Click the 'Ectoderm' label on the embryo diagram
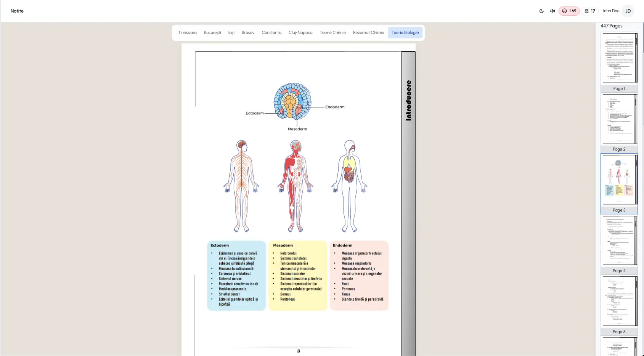This screenshot has height=356, width=644. point(255,113)
